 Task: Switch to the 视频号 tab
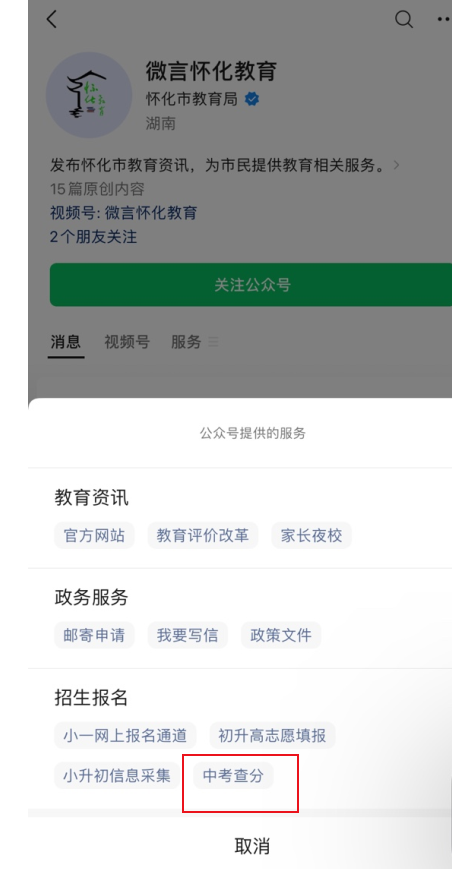(x=127, y=342)
